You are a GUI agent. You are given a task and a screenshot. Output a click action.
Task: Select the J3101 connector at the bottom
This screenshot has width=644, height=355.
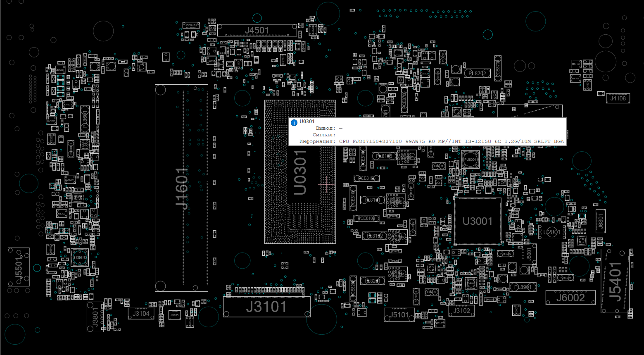(x=266, y=307)
